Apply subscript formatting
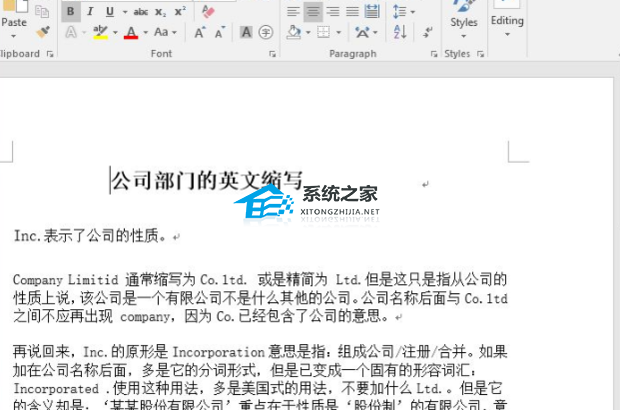This screenshot has width=620, height=410. pyautogui.click(x=161, y=12)
